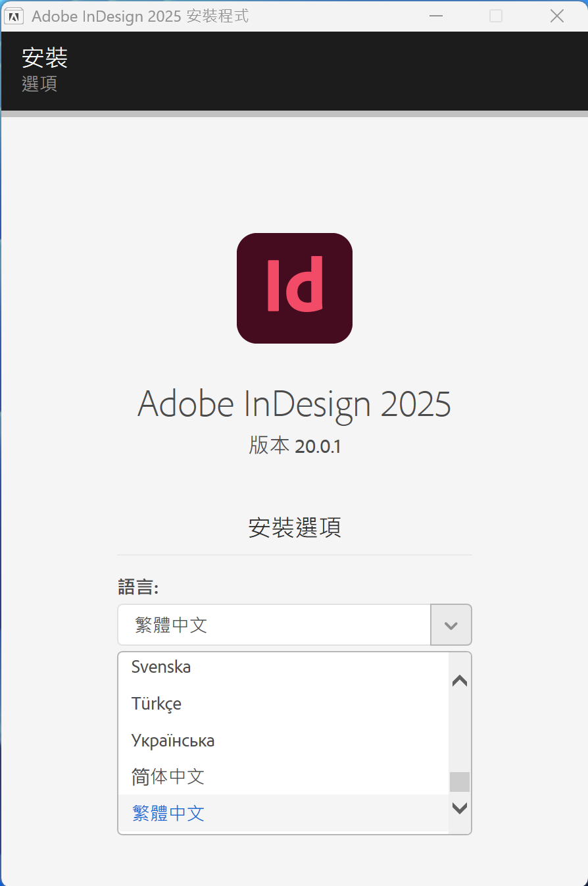Click the InDesign "Id" logo
The height and width of the screenshot is (886, 588).
(294, 288)
